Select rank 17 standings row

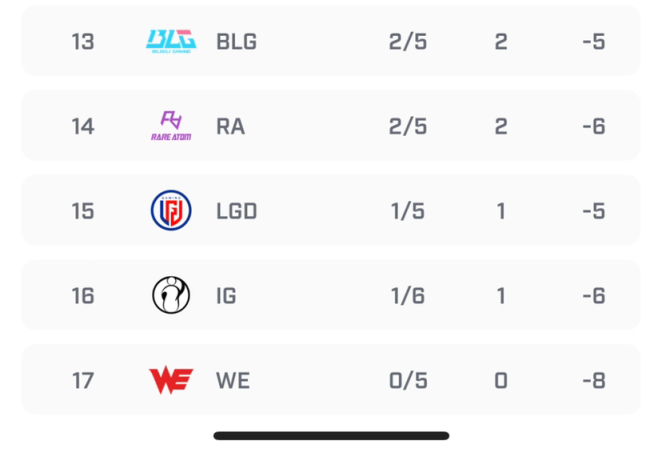tap(331, 380)
